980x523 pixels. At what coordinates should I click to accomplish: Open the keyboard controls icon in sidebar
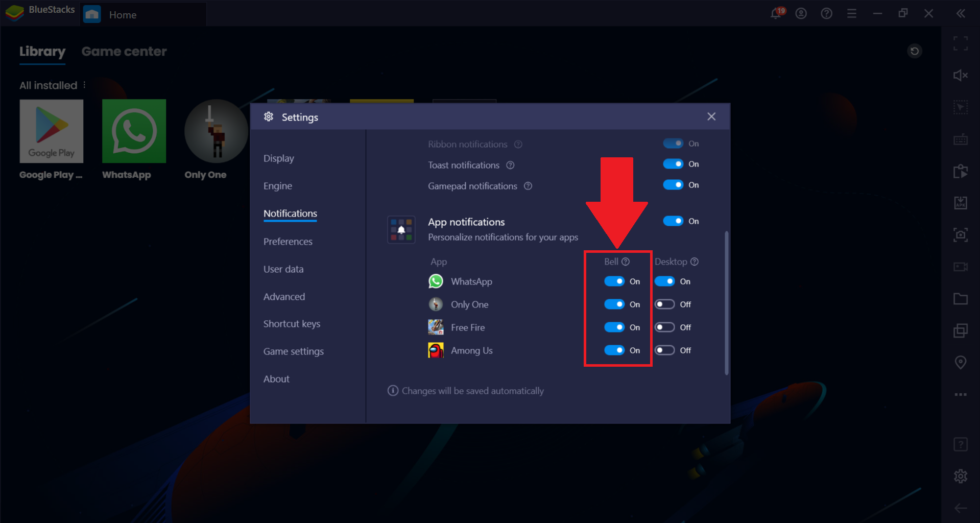pos(961,139)
